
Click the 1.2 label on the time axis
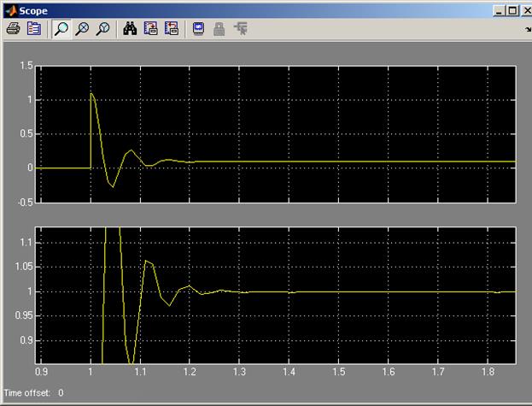click(x=190, y=372)
